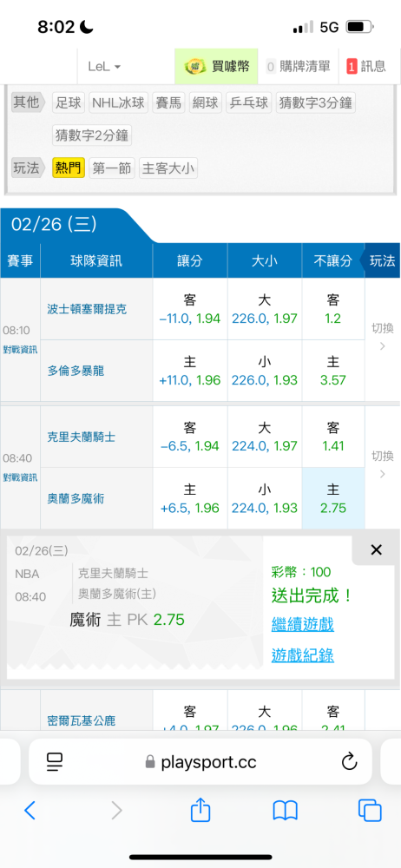This screenshot has height=868, width=401.
Task: Choose 主客大小 play type
Action: 168,168
